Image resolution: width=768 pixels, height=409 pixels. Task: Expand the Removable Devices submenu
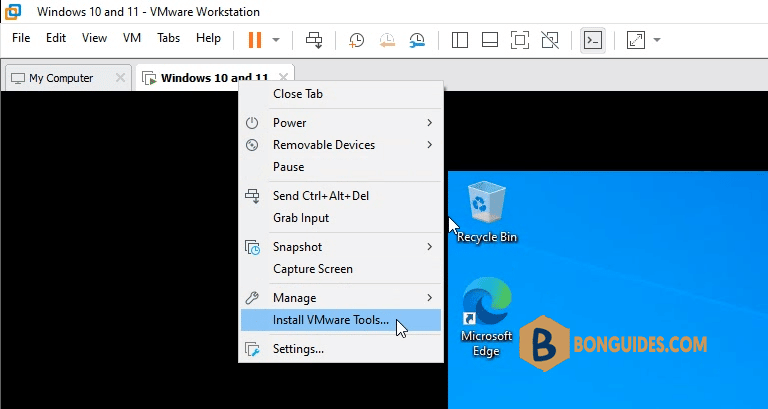click(x=341, y=145)
